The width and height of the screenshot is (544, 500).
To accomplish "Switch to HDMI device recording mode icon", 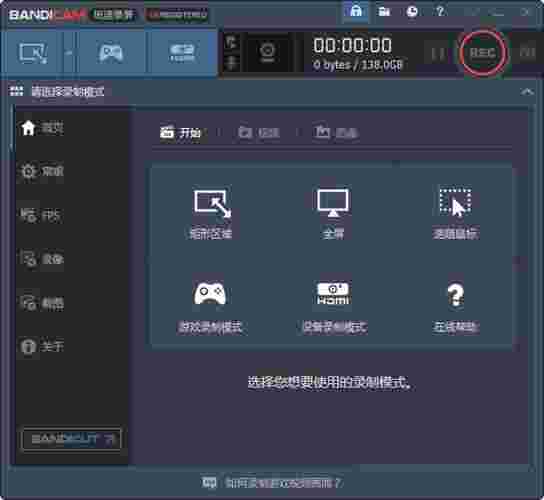I will [182, 53].
